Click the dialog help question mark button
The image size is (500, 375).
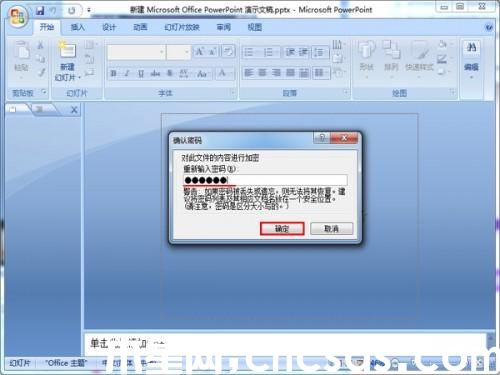322,138
